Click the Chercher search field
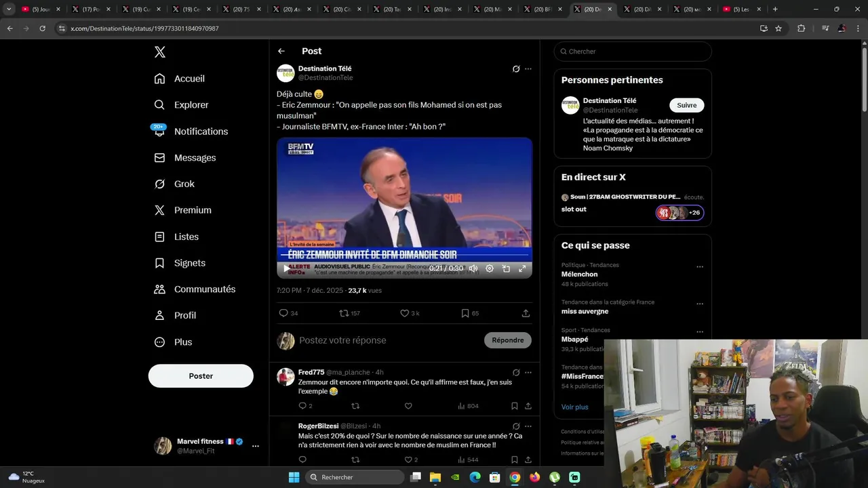The image size is (868, 488). pos(633,52)
